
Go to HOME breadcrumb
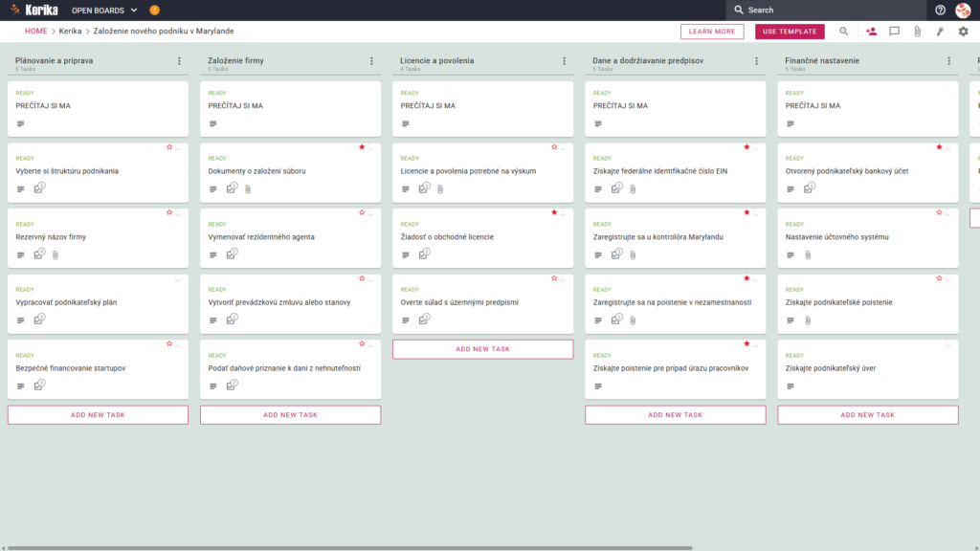pos(36,32)
